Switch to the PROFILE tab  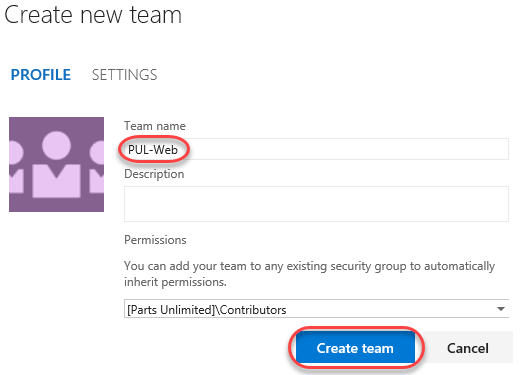tap(40, 75)
